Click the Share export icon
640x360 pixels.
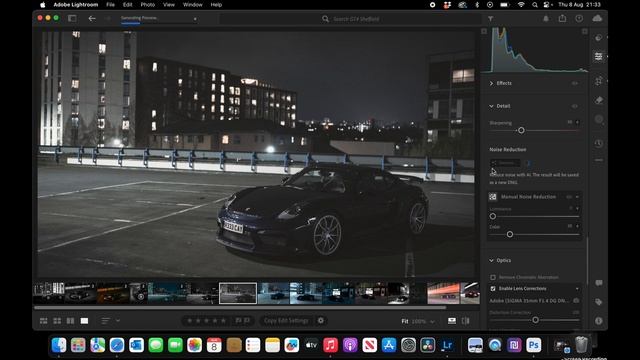pyautogui.click(x=562, y=18)
